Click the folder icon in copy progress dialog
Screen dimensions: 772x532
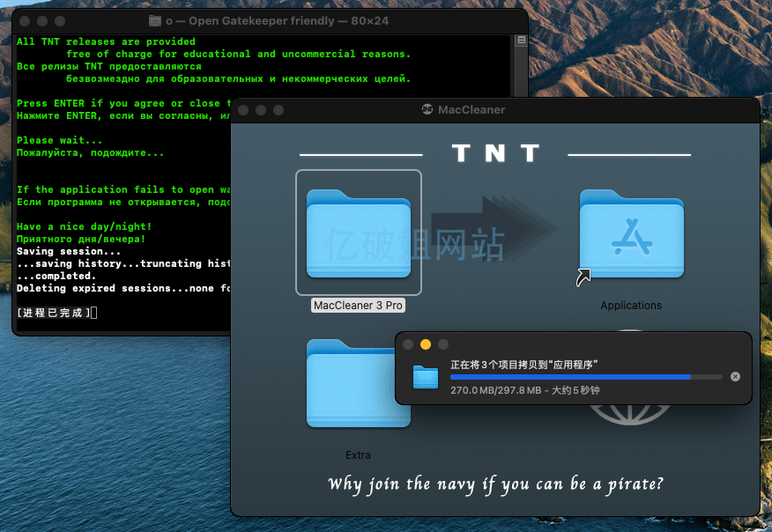tap(426, 377)
